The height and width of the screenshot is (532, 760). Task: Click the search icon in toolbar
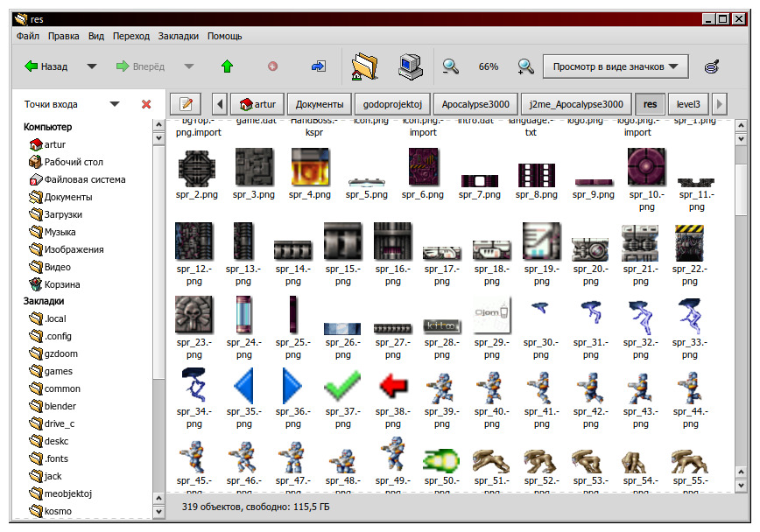pyautogui.click(x=712, y=66)
